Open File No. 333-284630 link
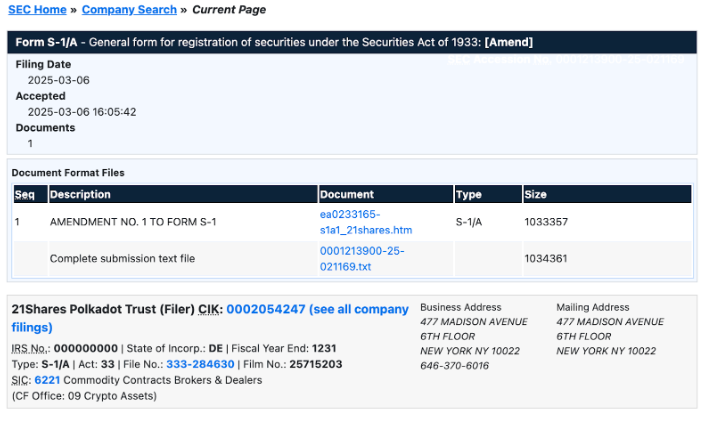This screenshot has height=423, width=706. coord(200,364)
